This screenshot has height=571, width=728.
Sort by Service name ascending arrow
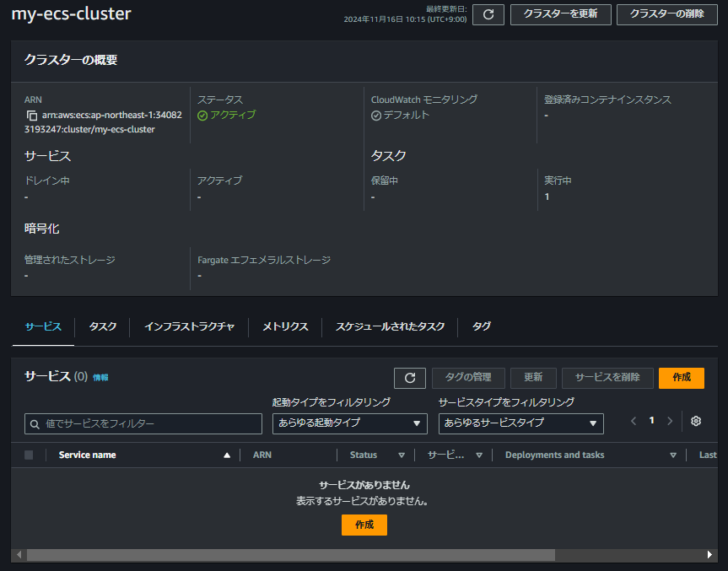(x=227, y=455)
